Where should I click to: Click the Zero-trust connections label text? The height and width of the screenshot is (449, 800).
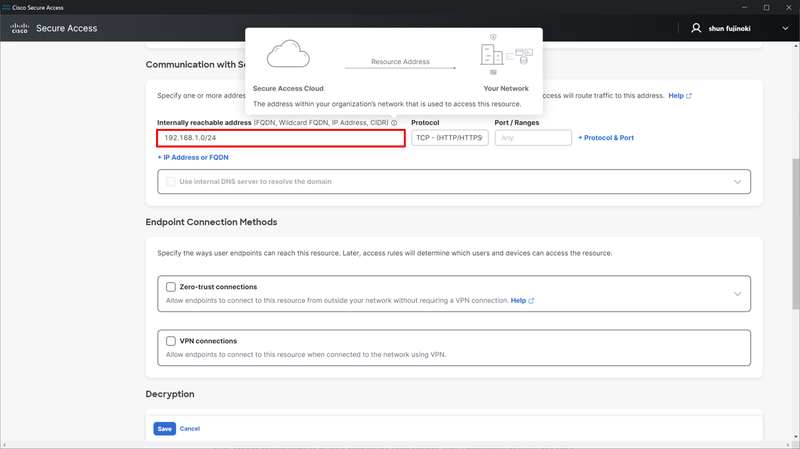click(x=218, y=287)
